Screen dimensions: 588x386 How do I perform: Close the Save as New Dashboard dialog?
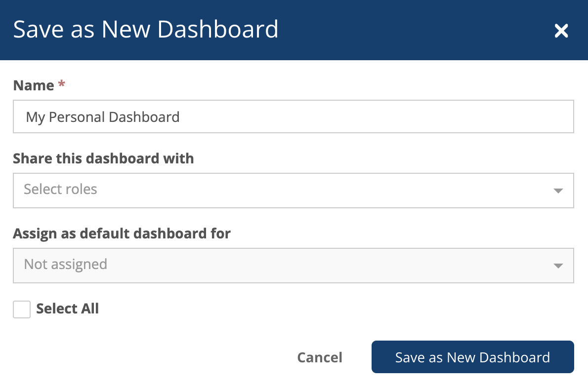tap(561, 31)
